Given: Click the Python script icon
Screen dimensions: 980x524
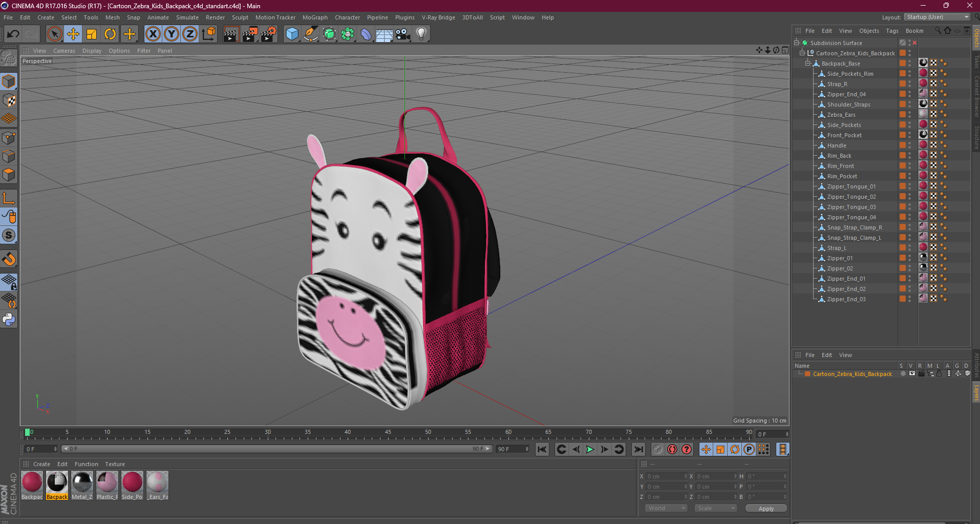Looking at the screenshot, I should [x=9, y=320].
